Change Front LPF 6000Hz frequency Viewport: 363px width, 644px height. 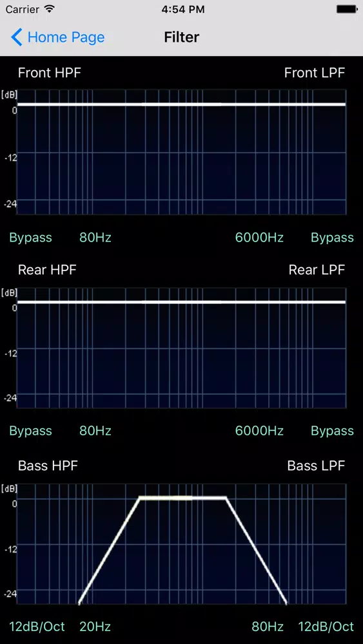[x=259, y=238]
